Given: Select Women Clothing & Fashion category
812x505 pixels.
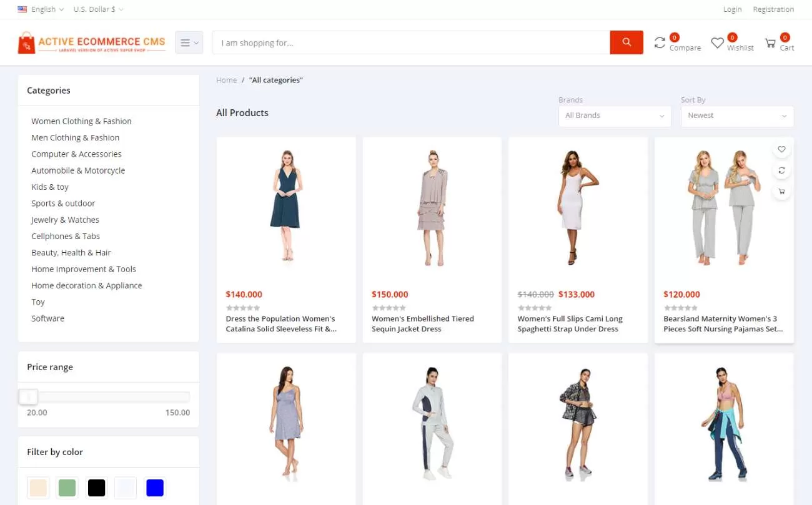Looking at the screenshot, I should click(x=82, y=121).
